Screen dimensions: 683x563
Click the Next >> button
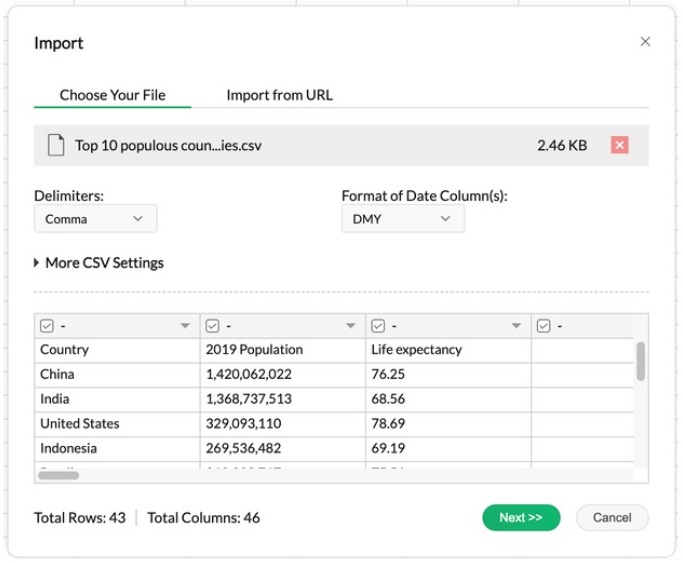[x=520, y=517]
